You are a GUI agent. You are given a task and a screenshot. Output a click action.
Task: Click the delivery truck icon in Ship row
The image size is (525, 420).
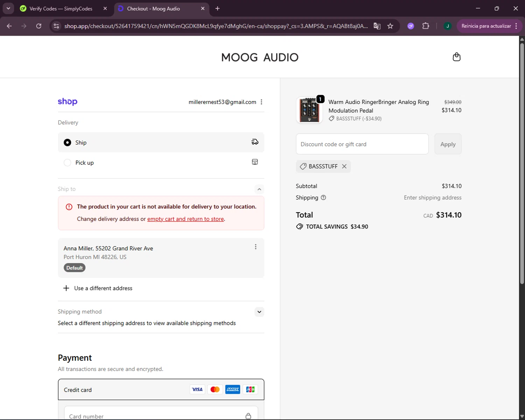[x=255, y=142]
